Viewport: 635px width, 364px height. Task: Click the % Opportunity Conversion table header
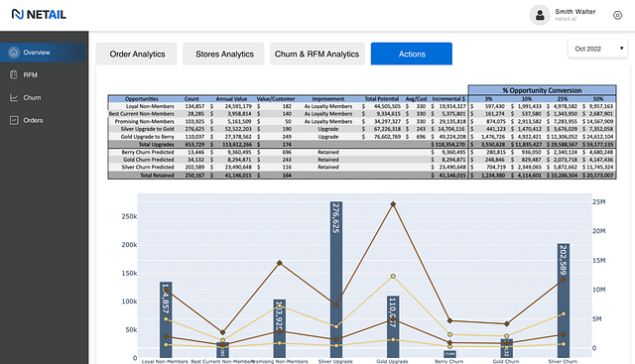pos(543,90)
